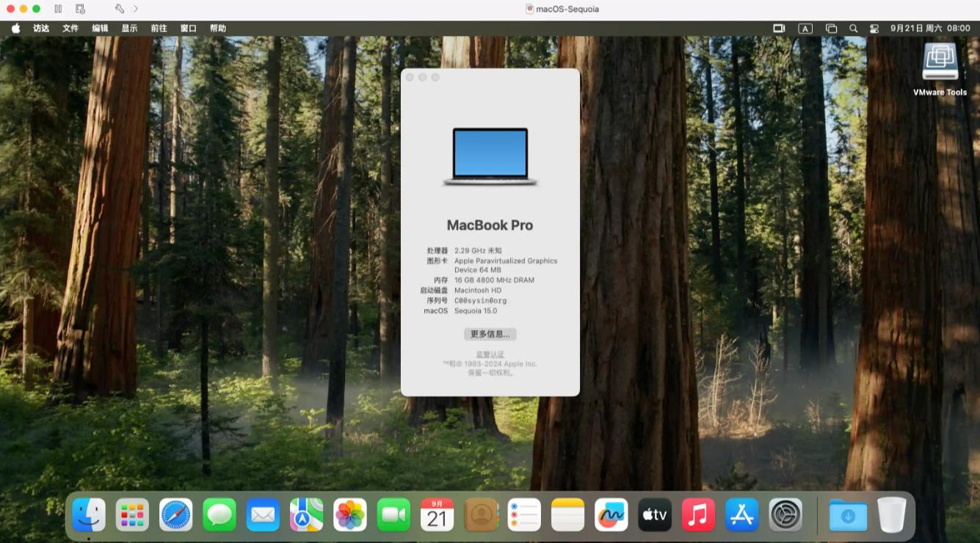Viewport: 980px width, 543px height.
Task: Open App Store in Dock
Action: (x=742, y=514)
